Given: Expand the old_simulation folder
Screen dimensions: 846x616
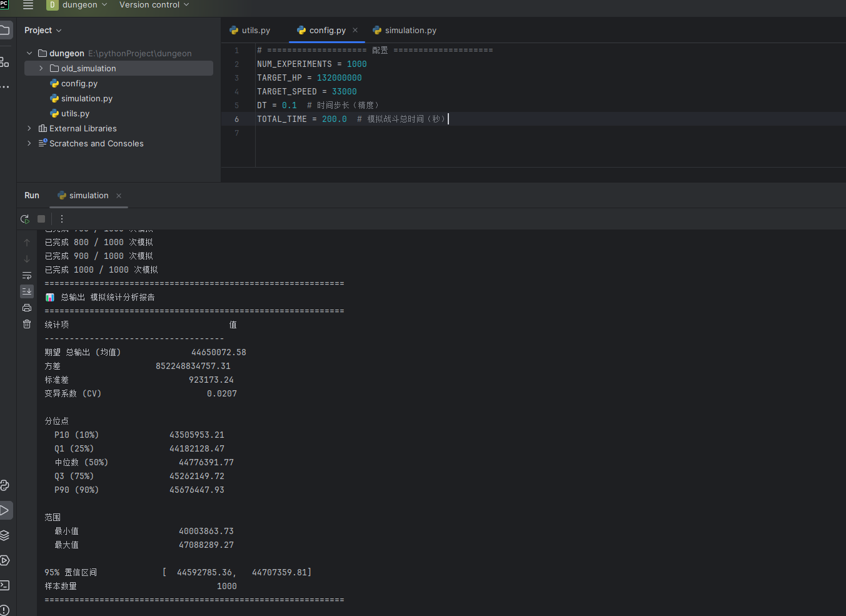Looking at the screenshot, I should click(x=41, y=68).
